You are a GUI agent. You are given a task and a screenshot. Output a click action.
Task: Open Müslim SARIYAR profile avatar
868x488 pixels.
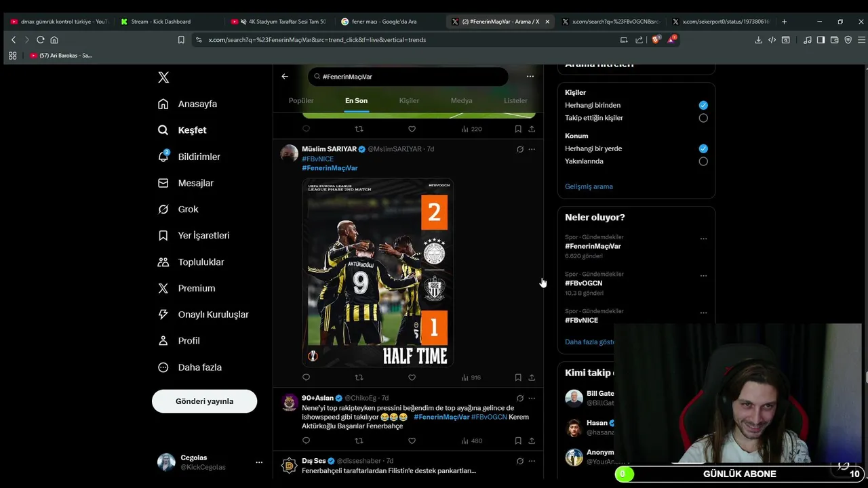(x=290, y=153)
